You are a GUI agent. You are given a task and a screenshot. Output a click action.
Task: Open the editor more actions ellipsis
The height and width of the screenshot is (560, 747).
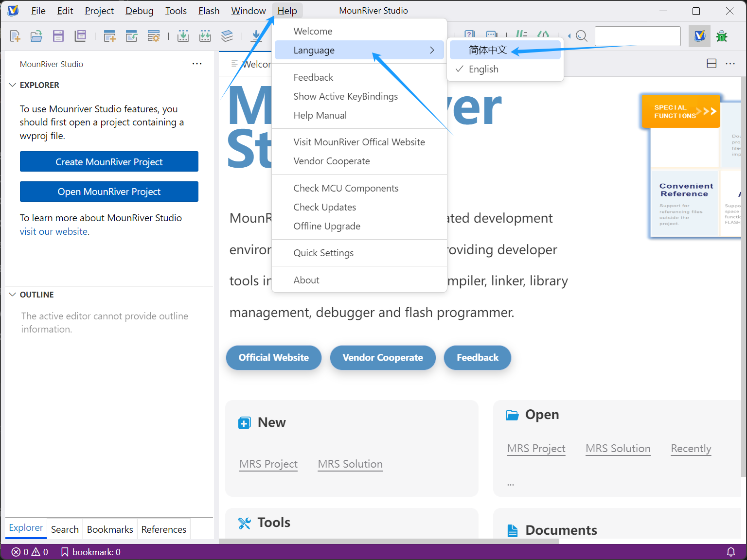click(x=730, y=64)
